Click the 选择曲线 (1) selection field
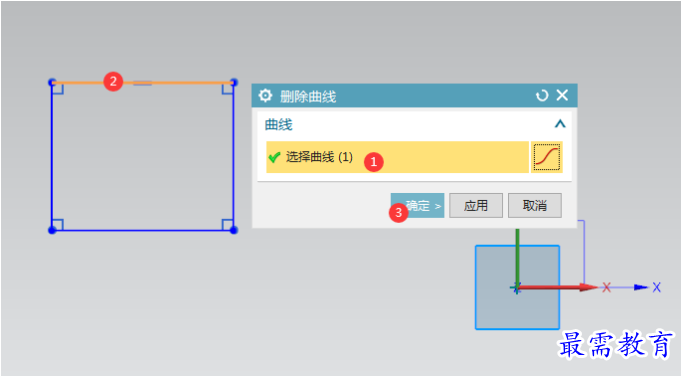Image resolution: width=681 pixels, height=376 pixels. tap(397, 157)
